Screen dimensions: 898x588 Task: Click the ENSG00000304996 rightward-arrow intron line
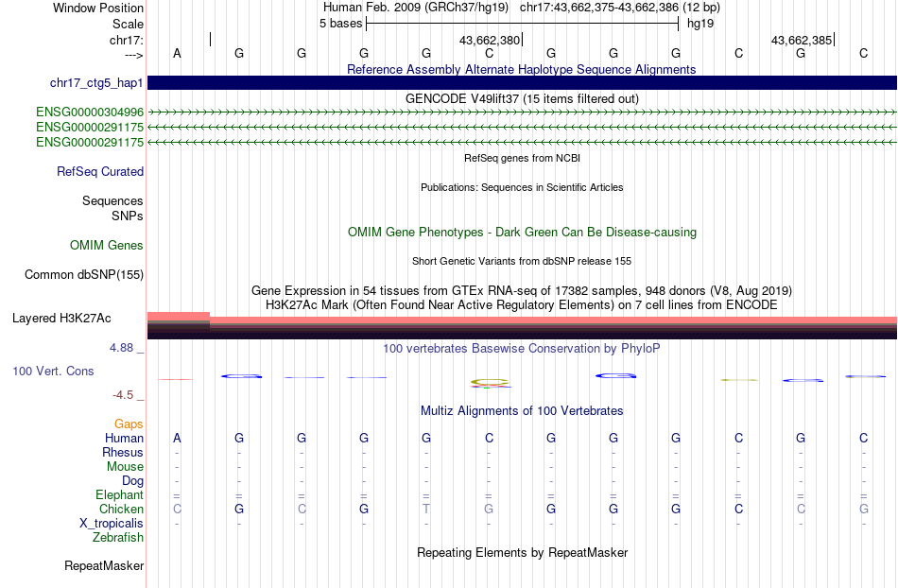click(522, 112)
